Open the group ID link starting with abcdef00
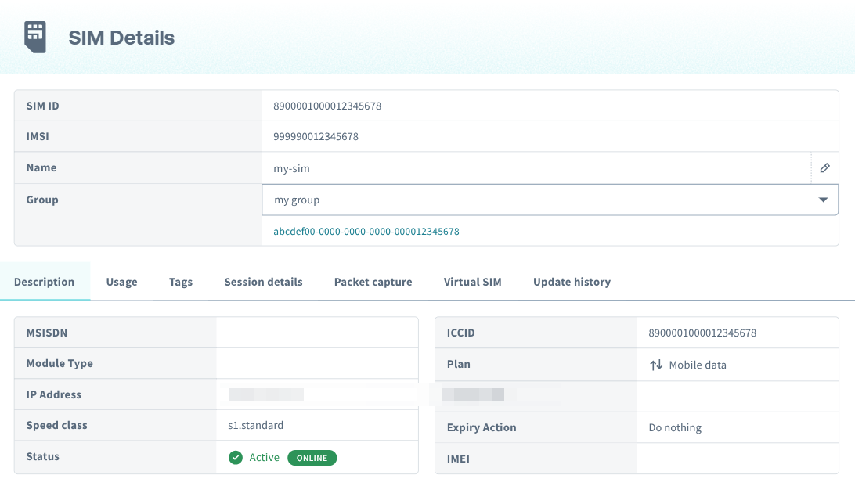The height and width of the screenshot is (504, 855). 365,231
